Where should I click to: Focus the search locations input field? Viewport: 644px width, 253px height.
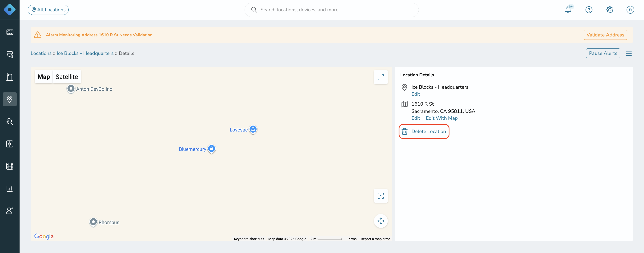click(332, 10)
